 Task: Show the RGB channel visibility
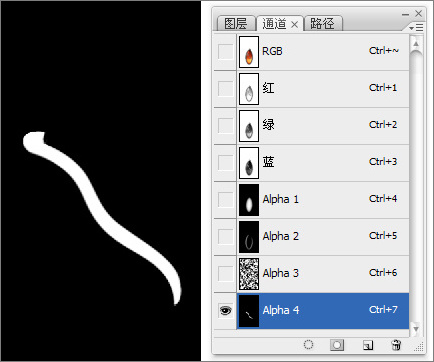(225, 52)
